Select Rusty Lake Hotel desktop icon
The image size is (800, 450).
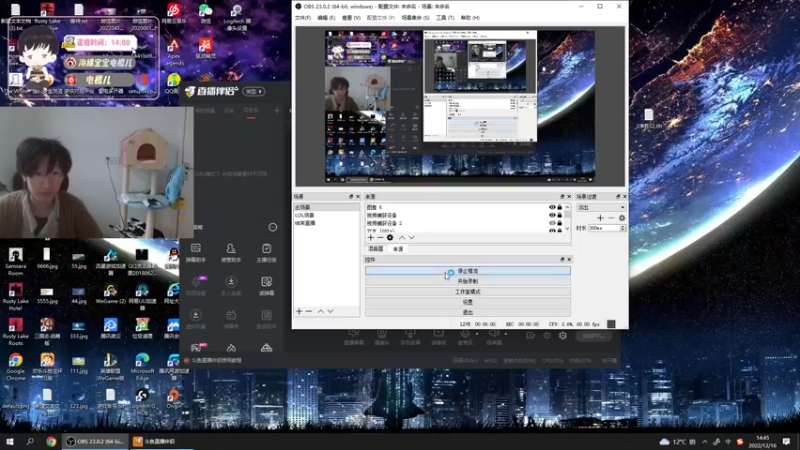click(x=16, y=296)
